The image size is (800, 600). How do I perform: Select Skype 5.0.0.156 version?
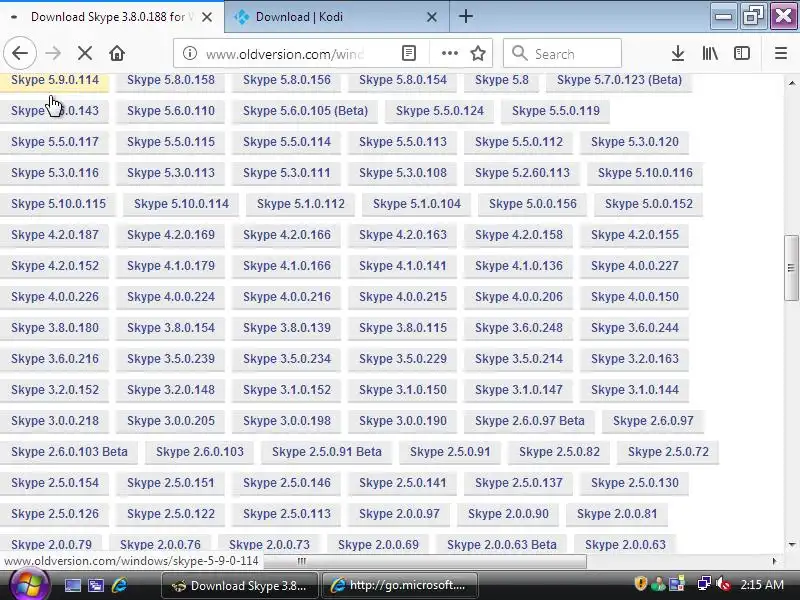(533, 204)
